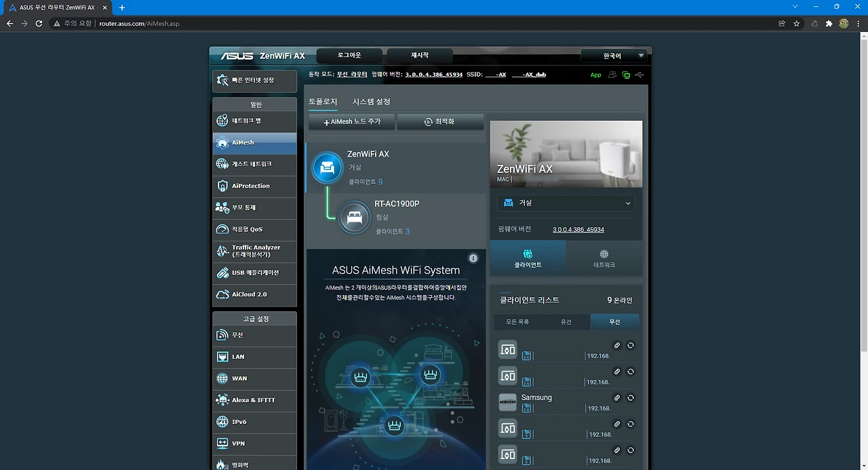Open IPv6 settings
This screenshot has width=868, height=470.
point(254,422)
